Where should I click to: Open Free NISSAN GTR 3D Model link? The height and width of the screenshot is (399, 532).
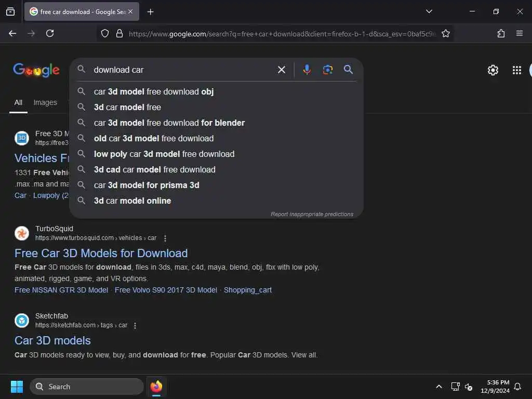[x=61, y=290]
